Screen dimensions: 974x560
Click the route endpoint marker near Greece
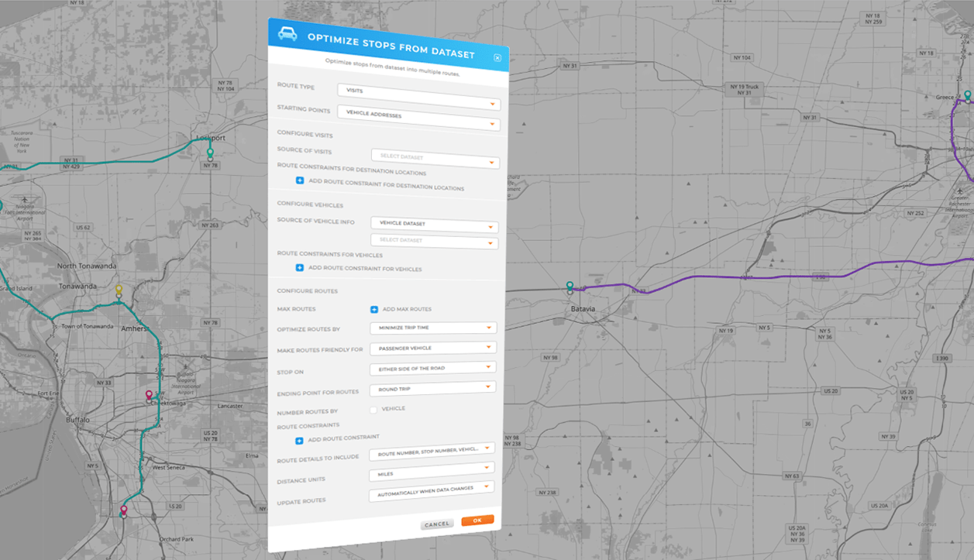point(966,95)
